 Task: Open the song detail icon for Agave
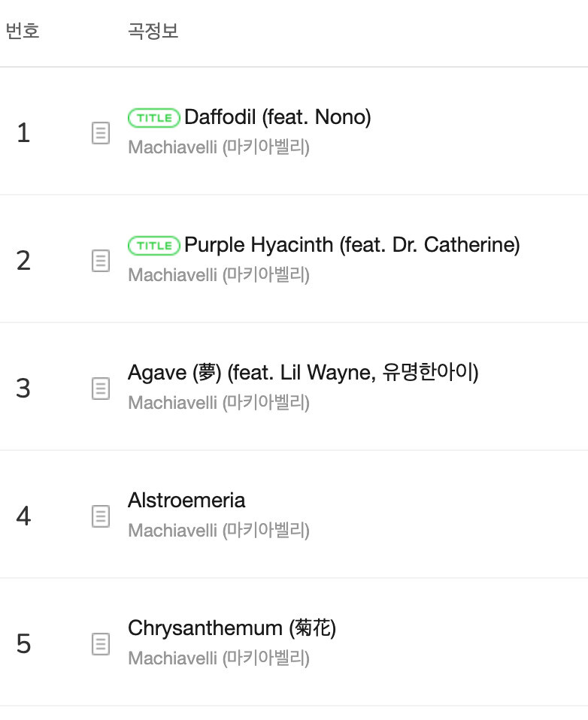coord(100,389)
